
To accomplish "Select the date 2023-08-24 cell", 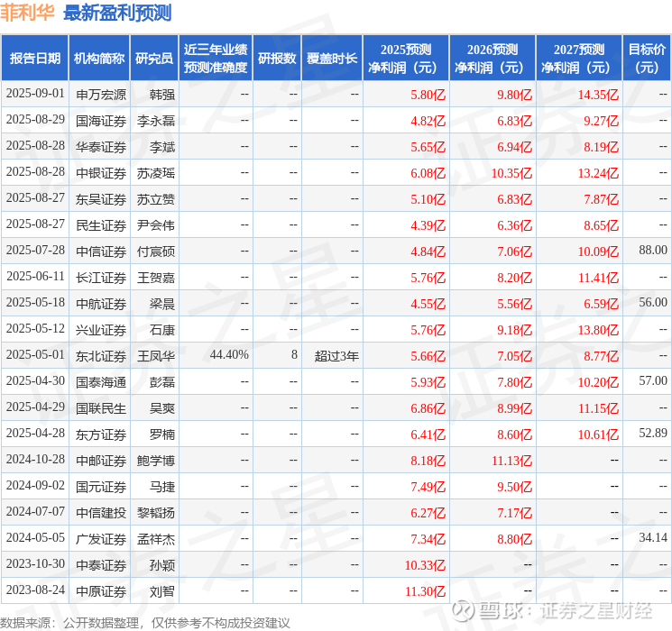I will coord(35,590).
